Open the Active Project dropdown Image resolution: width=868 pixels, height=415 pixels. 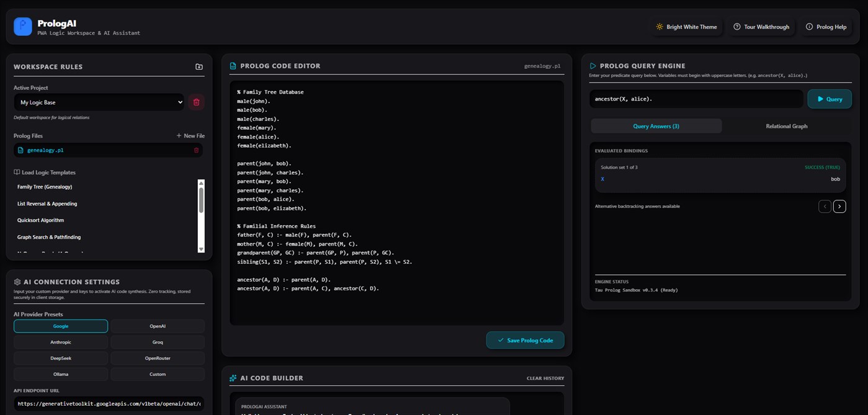point(99,102)
